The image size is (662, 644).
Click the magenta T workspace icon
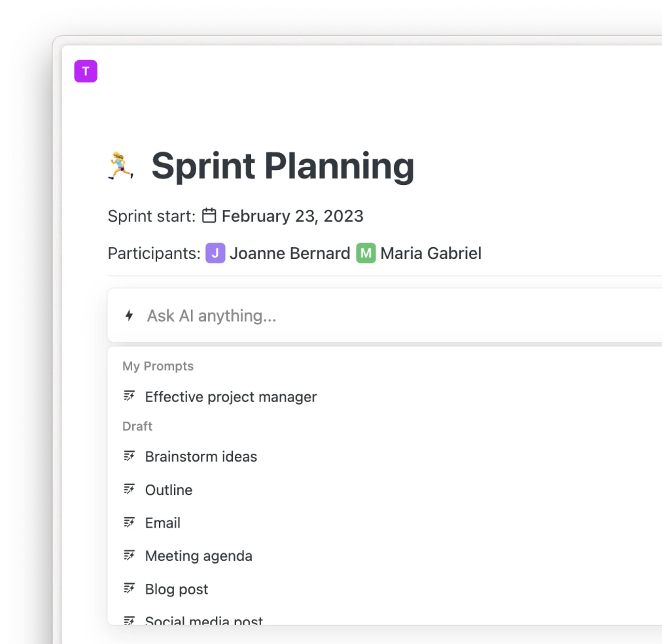point(86,71)
